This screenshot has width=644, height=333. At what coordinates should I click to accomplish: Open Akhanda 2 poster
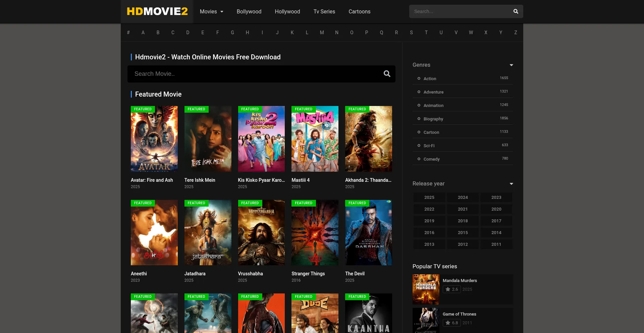point(369,139)
